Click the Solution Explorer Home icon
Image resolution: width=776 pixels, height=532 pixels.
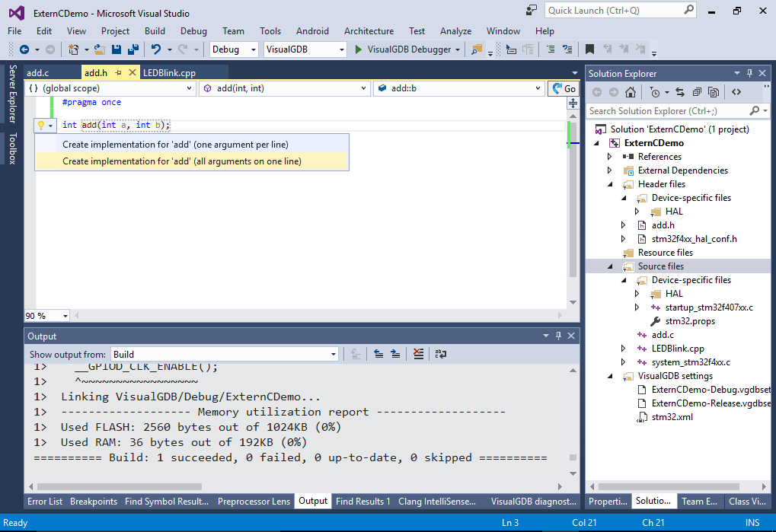click(630, 92)
